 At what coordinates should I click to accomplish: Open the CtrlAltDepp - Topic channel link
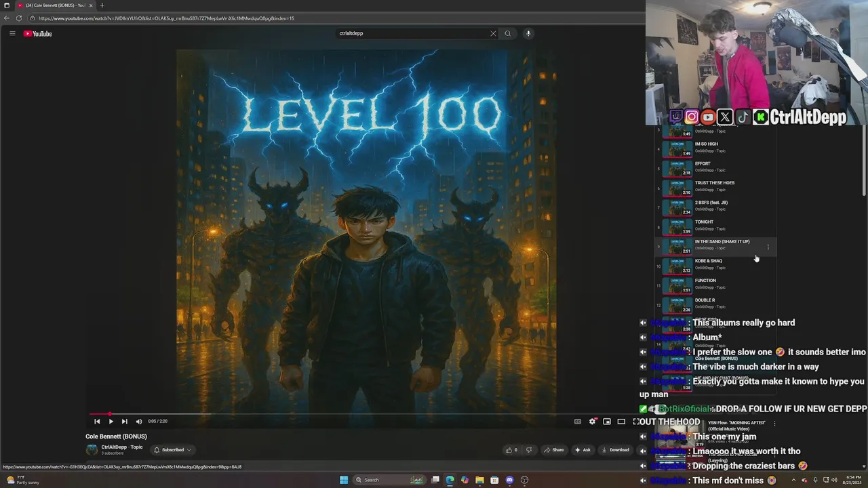(122, 447)
